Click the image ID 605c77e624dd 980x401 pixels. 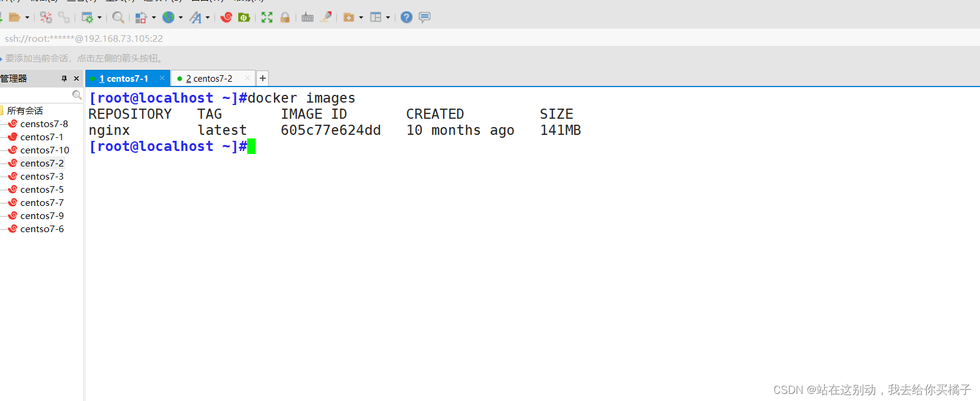pyautogui.click(x=331, y=130)
